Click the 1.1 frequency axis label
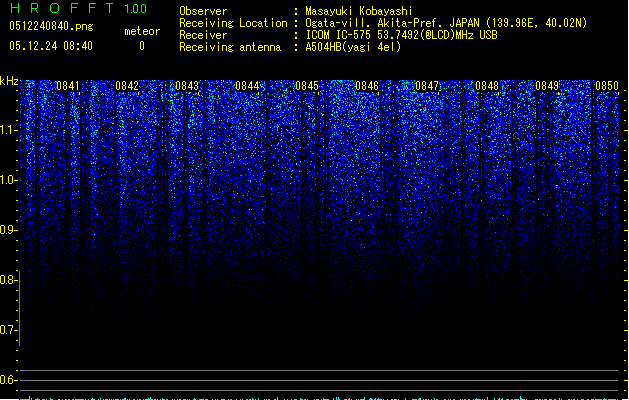The height and width of the screenshot is (400, 629). pyautogui.click(x=8, y=130)
